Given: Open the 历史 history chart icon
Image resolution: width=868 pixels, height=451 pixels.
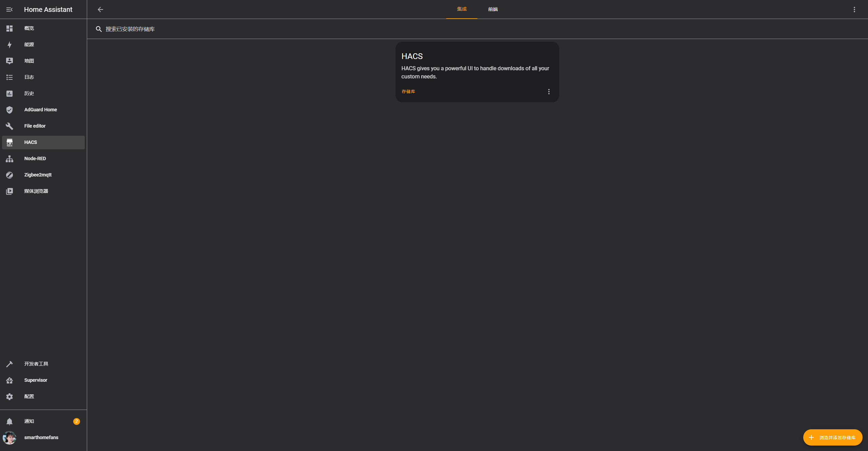Looking at the screenshot, I should [9, 94].
